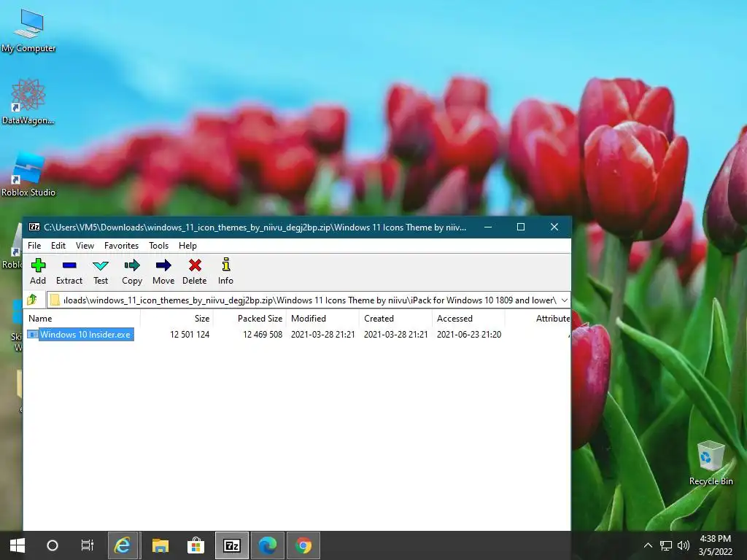This screenshot has width=747, height=560.
Task: Select Windows 10 Insider.exe file
Action: tap(80, 334)
